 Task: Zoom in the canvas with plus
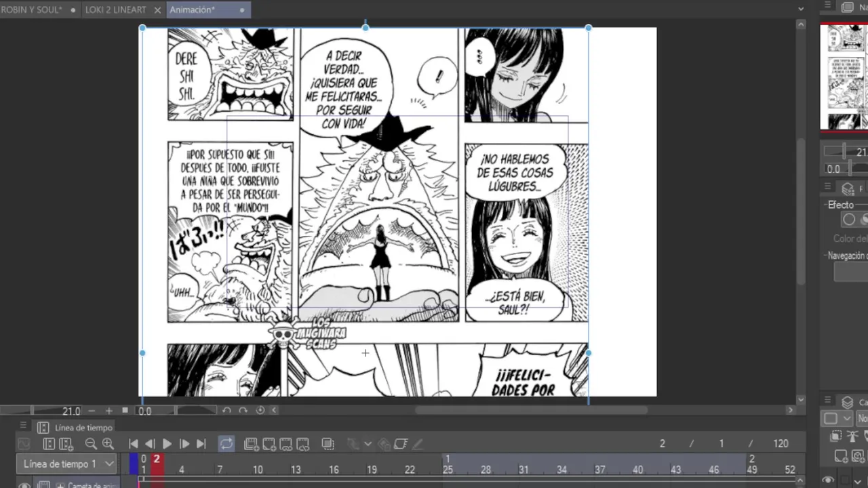tap(108, 411)
